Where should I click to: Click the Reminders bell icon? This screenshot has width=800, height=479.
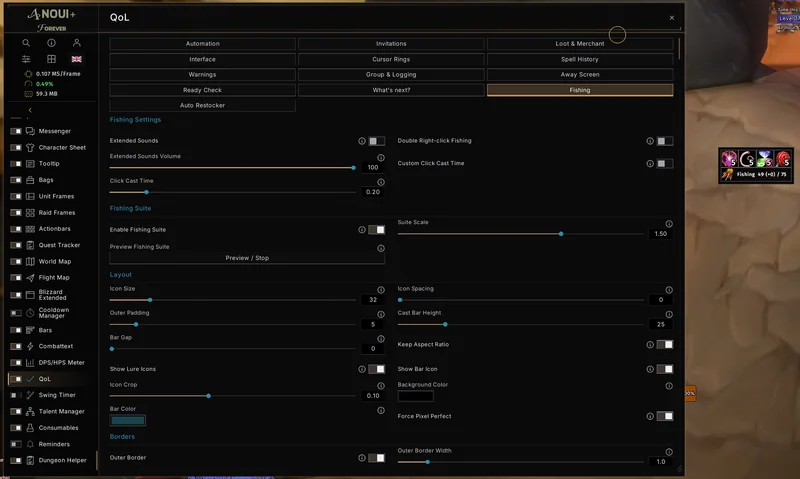click(x=30, y=444)
